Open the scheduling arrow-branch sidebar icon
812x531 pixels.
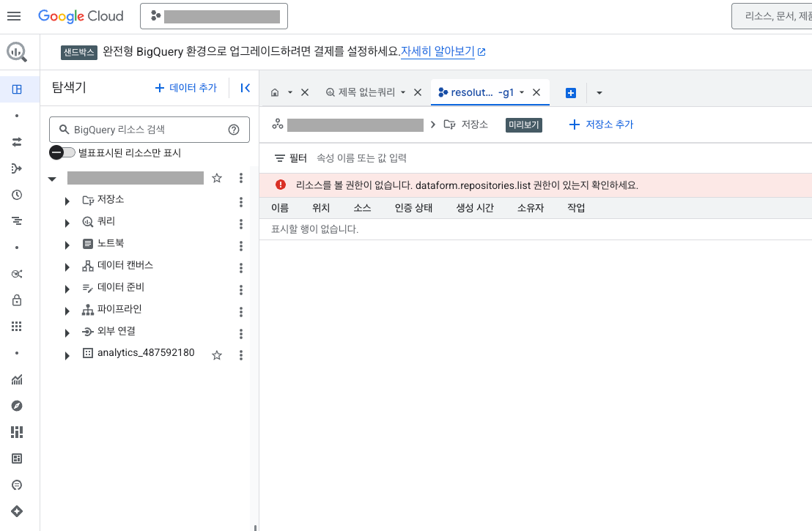(x=17, y=168)
